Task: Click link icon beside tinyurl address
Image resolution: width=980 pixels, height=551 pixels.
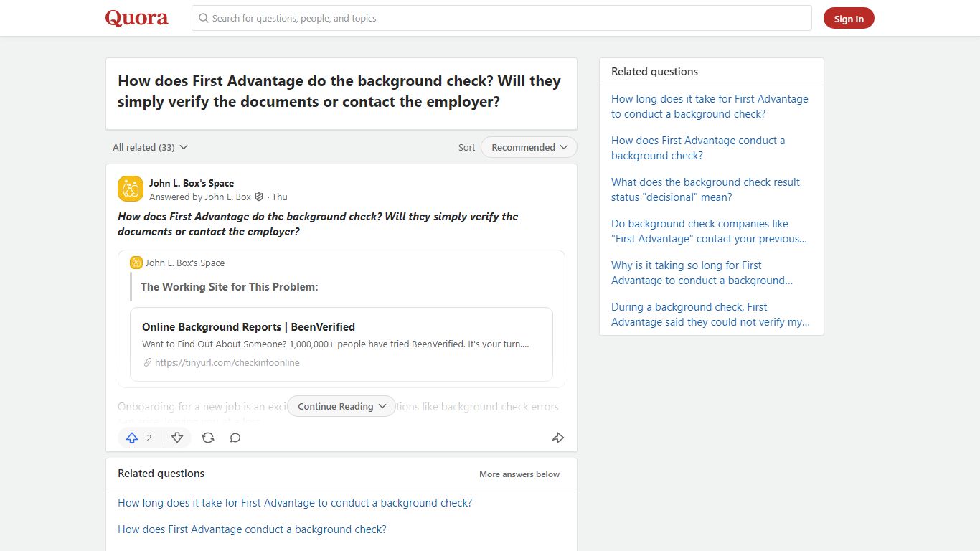Action: [x=148, y=362]
